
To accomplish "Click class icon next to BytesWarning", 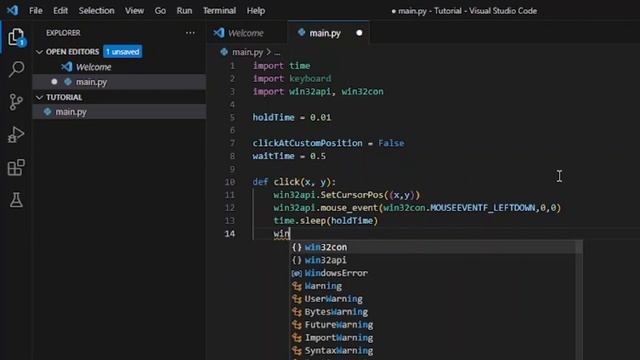I will point(297,312).
